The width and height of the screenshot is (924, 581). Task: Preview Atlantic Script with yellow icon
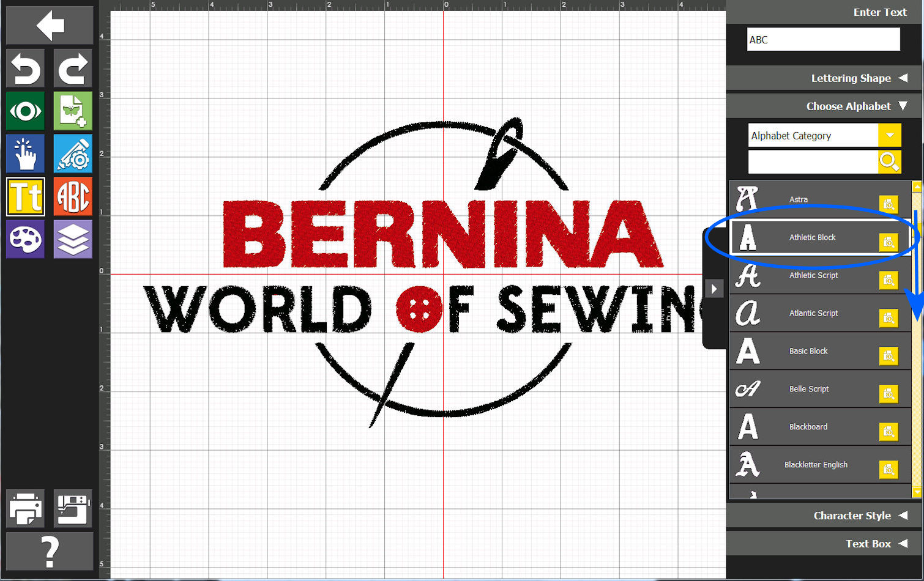(x=889, y=318)
